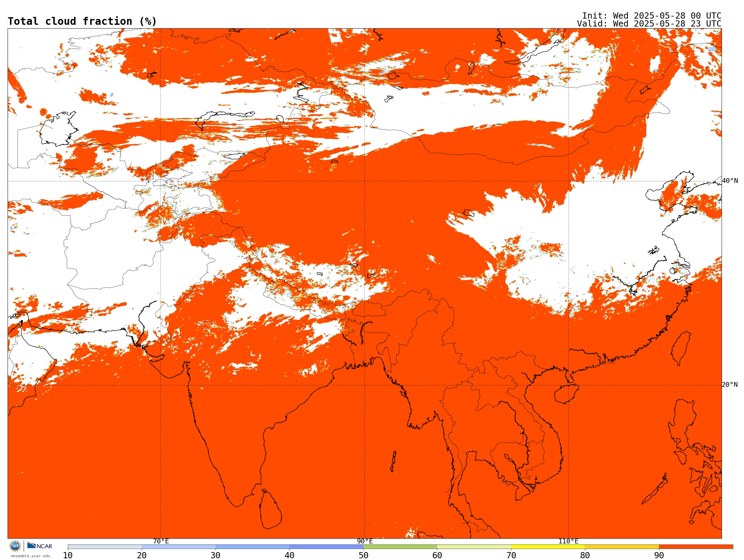Viewport: 744px width, 560px height.
Task: Click the 110°E longitude label
Action: click(568, 541)
